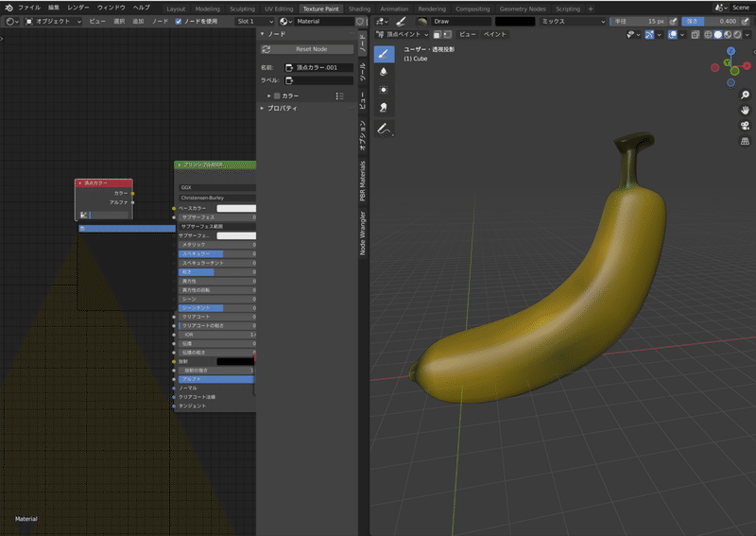
Task: Open the ファイル menu
Action: [29, 8]
